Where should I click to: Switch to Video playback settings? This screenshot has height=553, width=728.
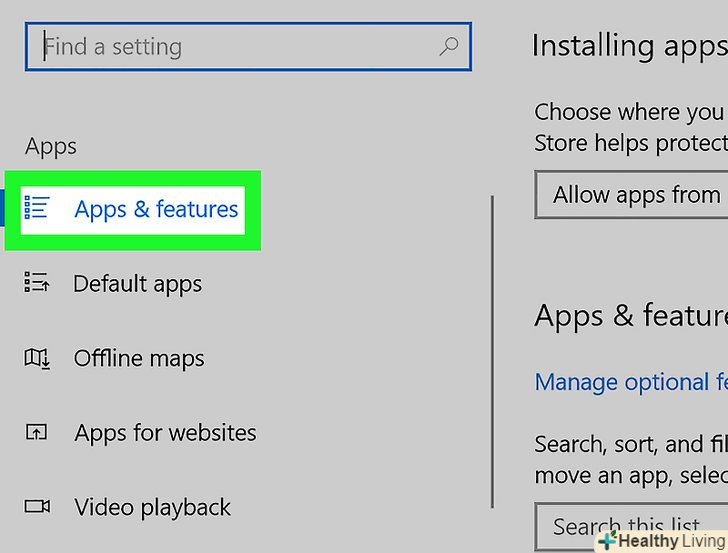tap(152, 507)
